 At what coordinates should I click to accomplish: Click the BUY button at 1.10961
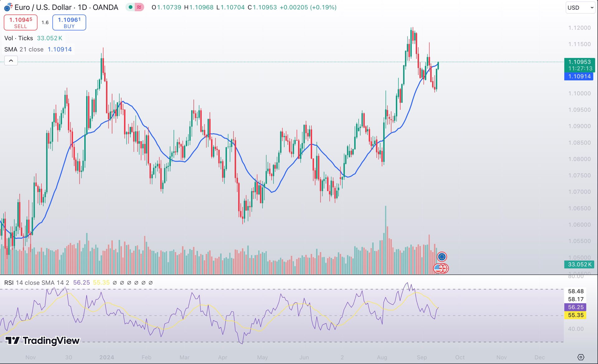[69, 22]
